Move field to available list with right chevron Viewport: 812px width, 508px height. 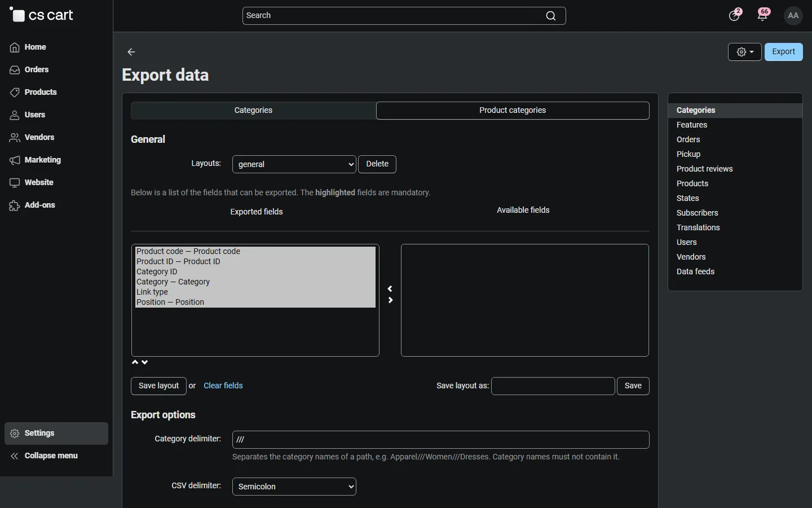click(x=390, y=300)
